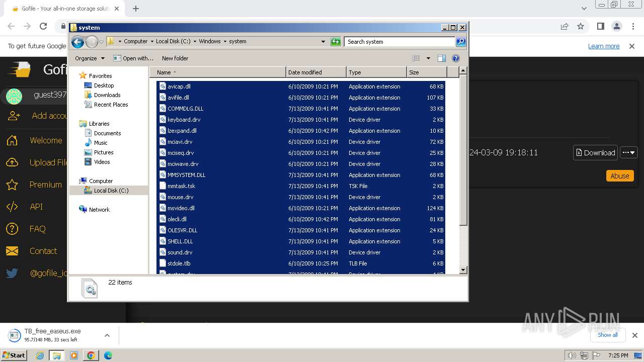Click Local Disk (C:) breadcrumb segment
This screenshot has width=644, height=362.
click(173, 42)
